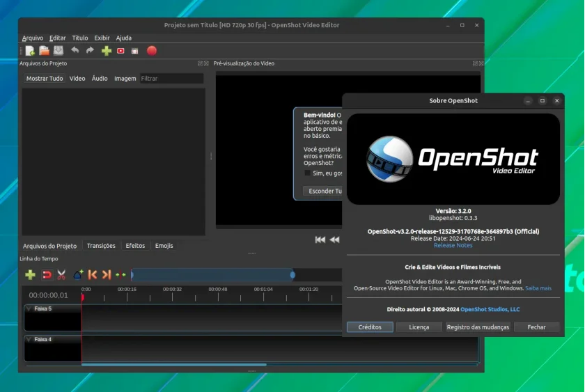The height and width of the screenshot is (392, 585).
Task: Switch to the Emojis tab
Action: click(x=164, y=246)
